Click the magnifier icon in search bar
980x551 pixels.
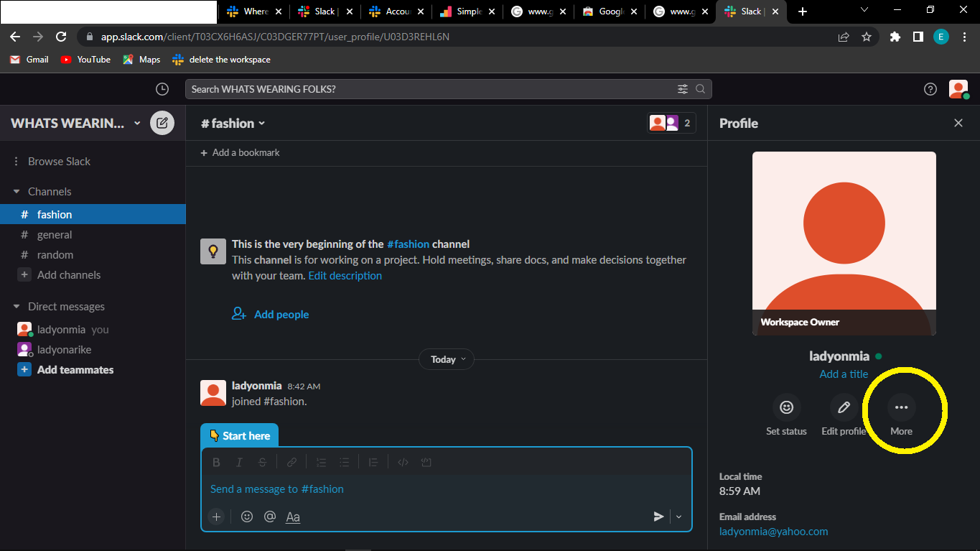tap(700, 89)
